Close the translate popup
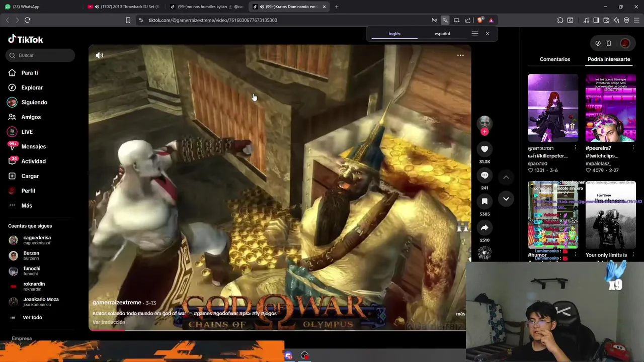The width and height of the screenshot is (644, 362). tap(488, 34)
